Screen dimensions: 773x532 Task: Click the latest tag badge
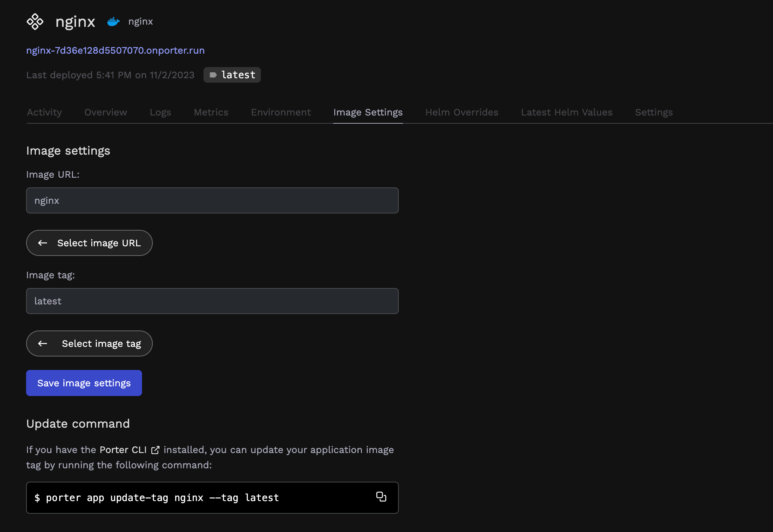pyautogui.click(x=232, y=75)
